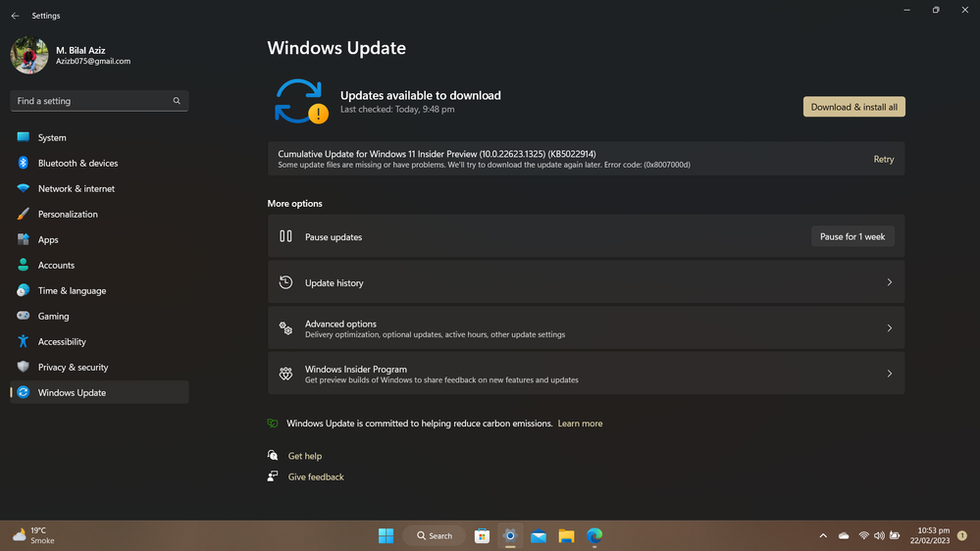Screen dimensions: 980x551
Task: Click the battery tray icon
Action: coord(895,535)
